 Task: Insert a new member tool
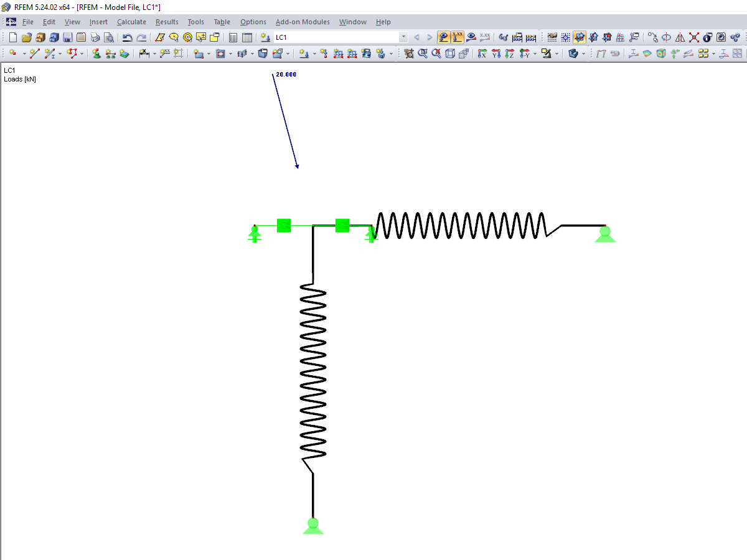point(49,54)
